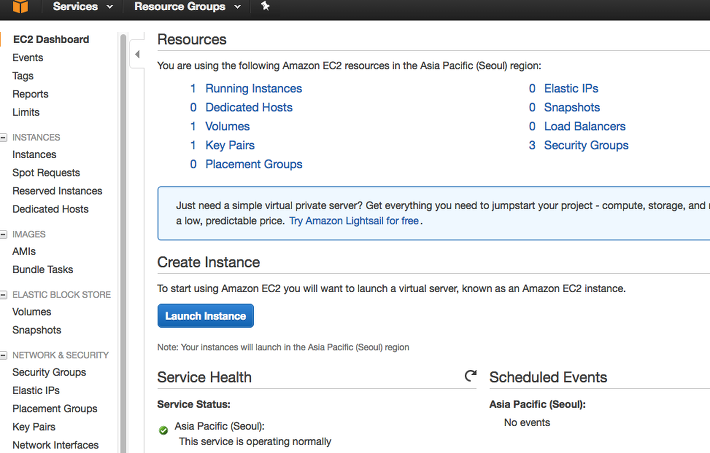Viewport: 710px width, 453px height.
Task: Click the count 3 beside Security Groups
Action: point(532,145)
